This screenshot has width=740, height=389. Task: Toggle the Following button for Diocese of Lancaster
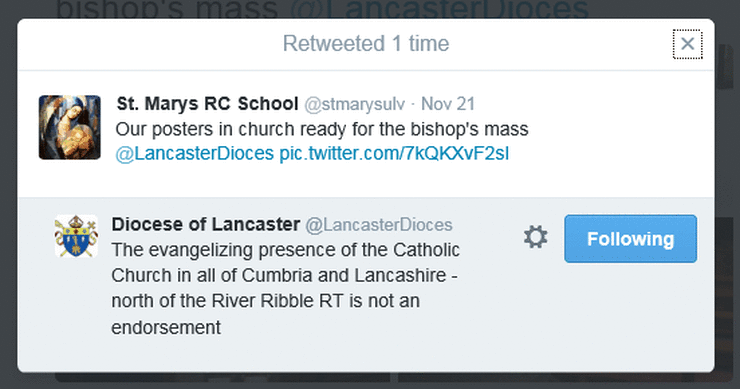pos(630,239)
